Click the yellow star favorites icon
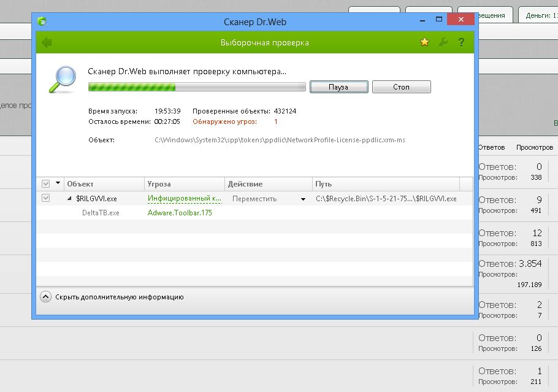This screenshot has width=558, height=392. coord(424,42)
